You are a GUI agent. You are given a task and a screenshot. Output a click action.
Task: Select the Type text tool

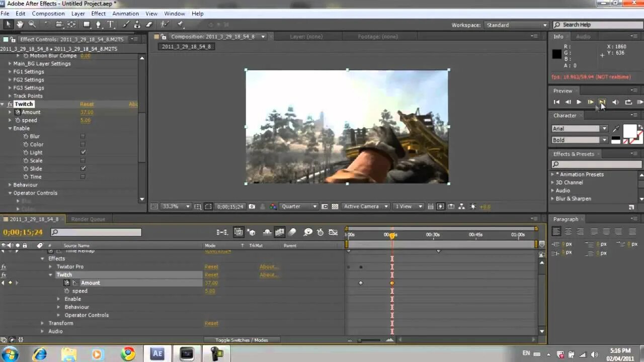(x=111, y=24)
